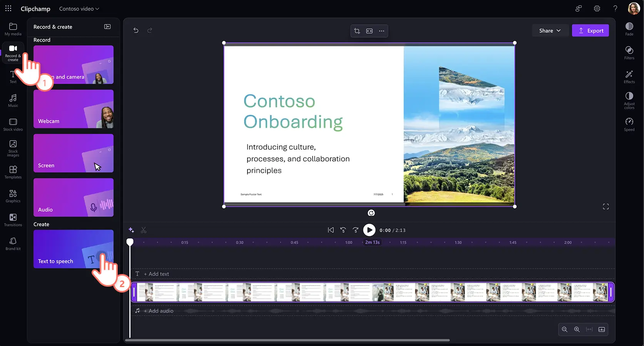Toggle fullscreen preview
This screenshot has height=346, width=644.
606,207
